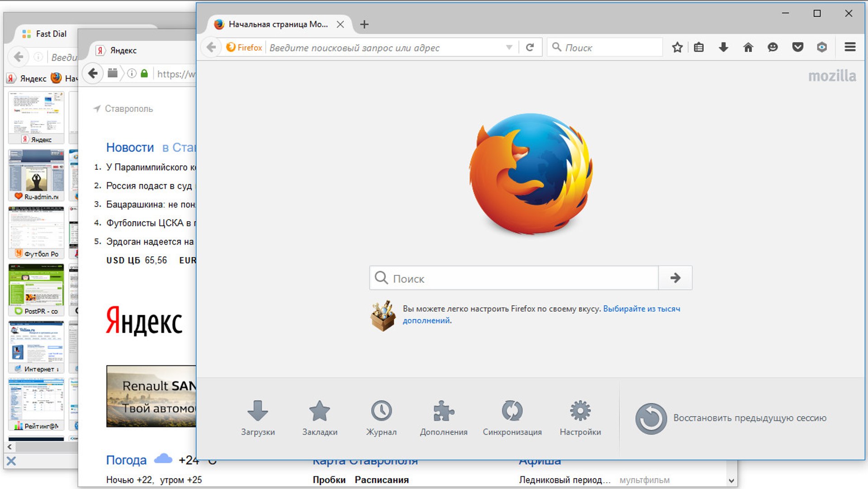Expand the address bar history dropdown arrow
Viewport: 868px width, 489px height.
tap(509, 48)
